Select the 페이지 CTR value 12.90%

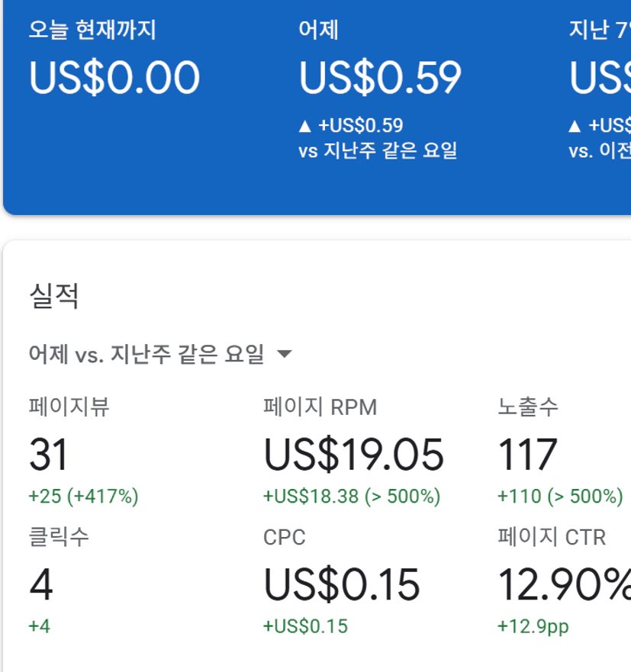[x=564, y=585]
